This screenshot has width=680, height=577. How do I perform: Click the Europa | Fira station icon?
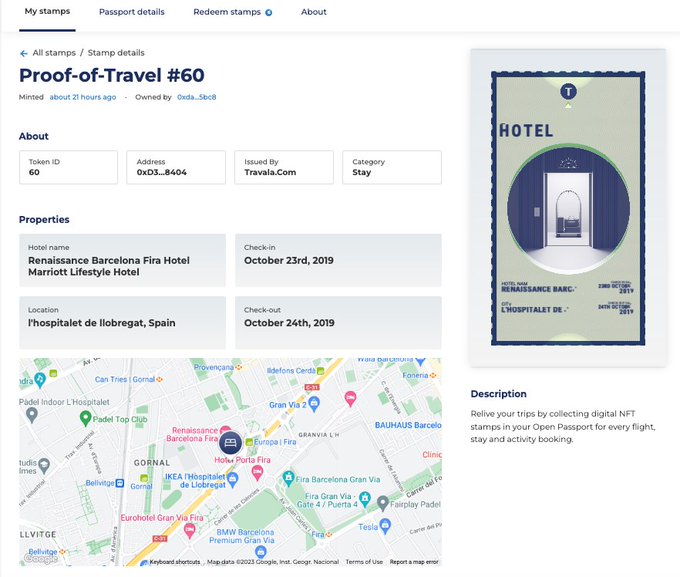click(249, 442)
